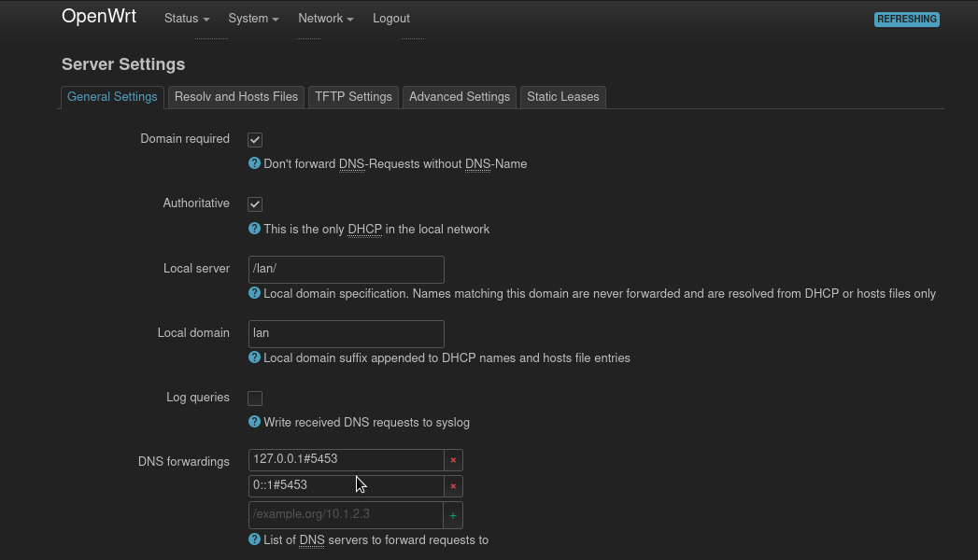
Task: Focus the Local server input field
Action: (x=347, y=269)
